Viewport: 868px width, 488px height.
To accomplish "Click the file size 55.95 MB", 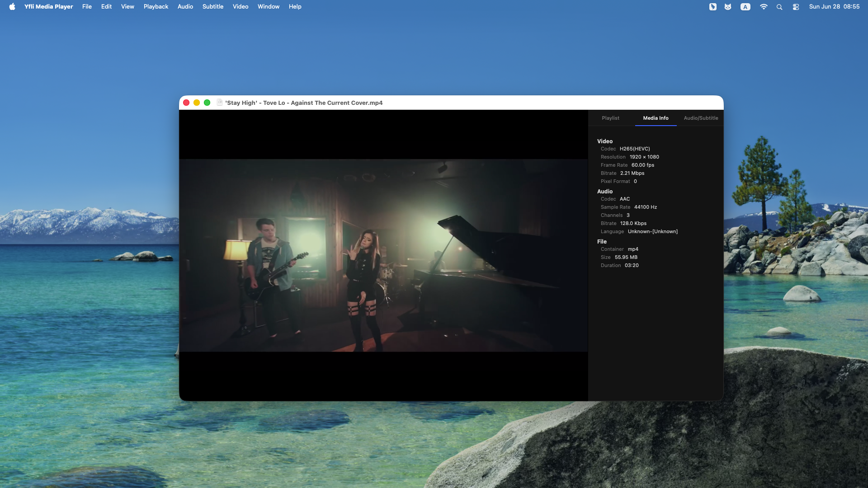I will (626, 257).
